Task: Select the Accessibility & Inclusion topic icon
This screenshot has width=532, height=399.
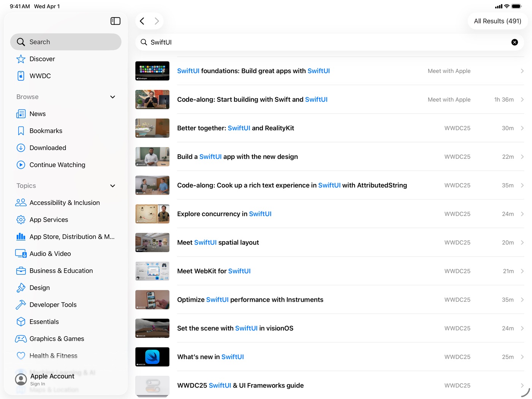Action: [x=21, y=203]
